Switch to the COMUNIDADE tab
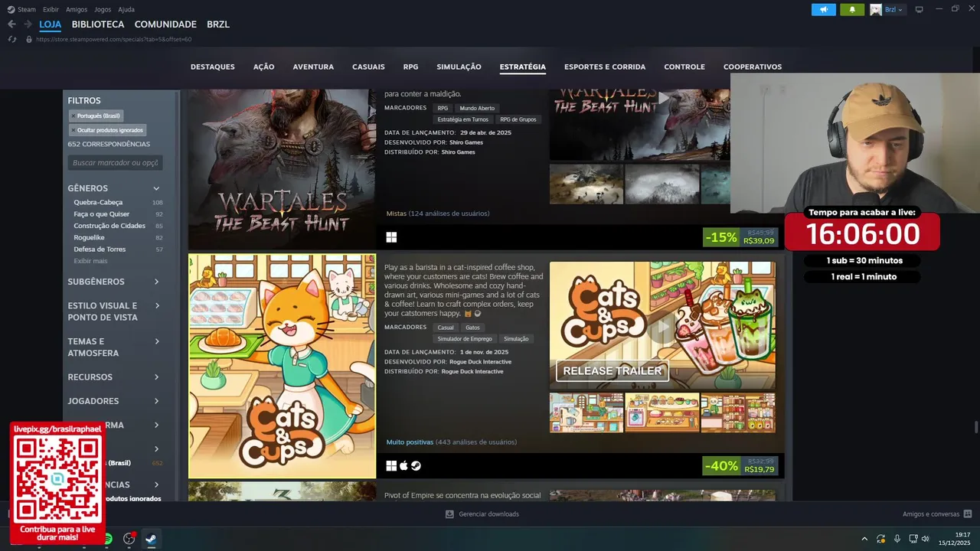Screen dimensions: 980x551 click(x=165, y=24)
